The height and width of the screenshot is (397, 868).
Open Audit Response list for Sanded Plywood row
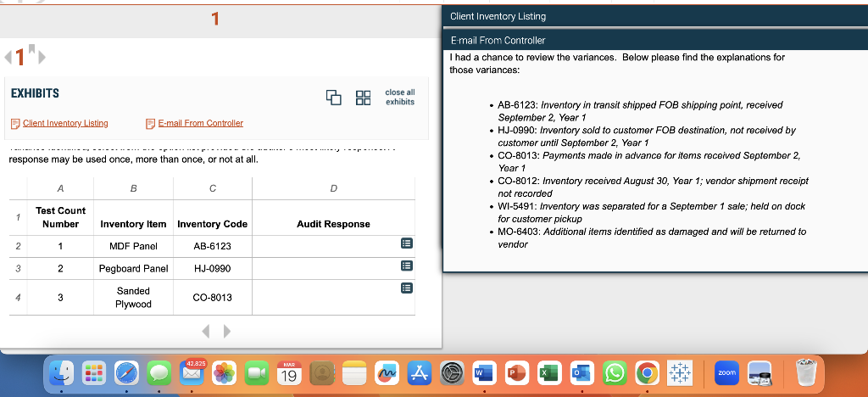[406, 288]
